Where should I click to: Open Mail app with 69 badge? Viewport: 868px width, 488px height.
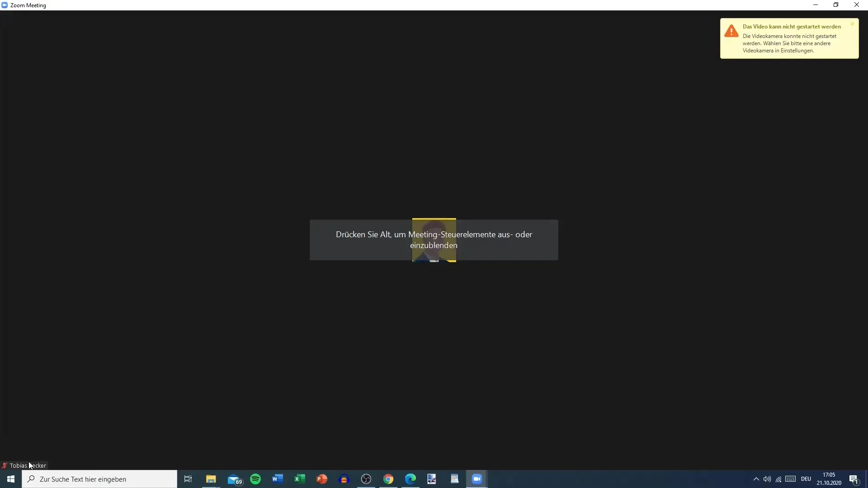tap(235, 479)
